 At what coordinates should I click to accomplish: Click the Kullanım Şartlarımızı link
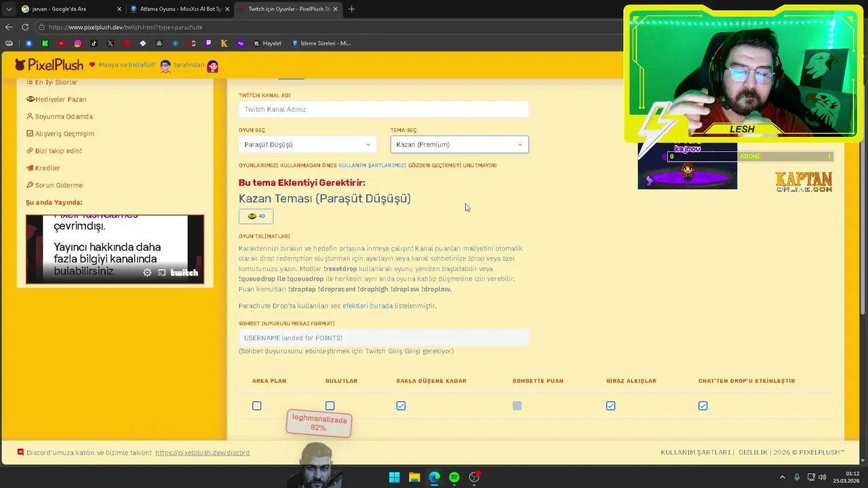click(x=372, y=165)
